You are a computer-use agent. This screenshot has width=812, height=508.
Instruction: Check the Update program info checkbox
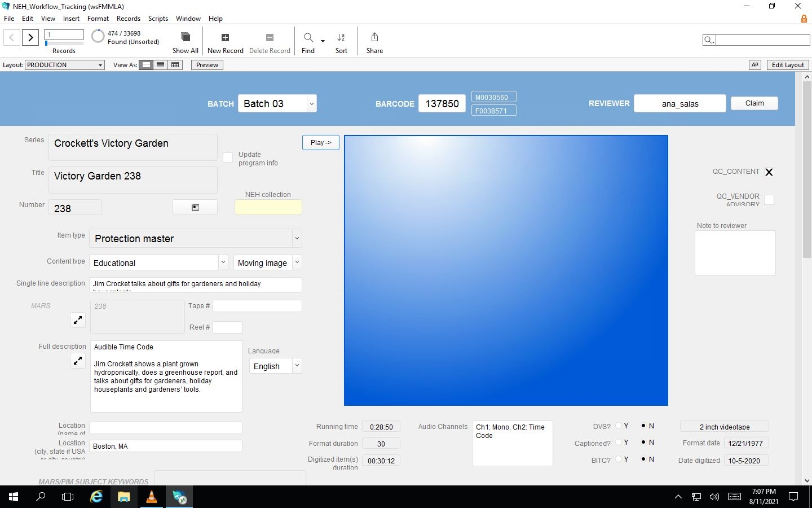[x=228, y=158]
